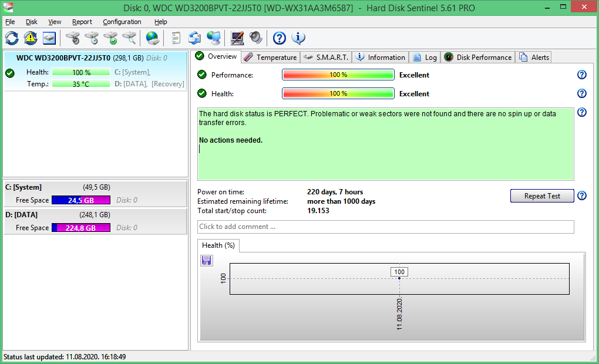Click the help icon beside Health bar

[582, 93]
